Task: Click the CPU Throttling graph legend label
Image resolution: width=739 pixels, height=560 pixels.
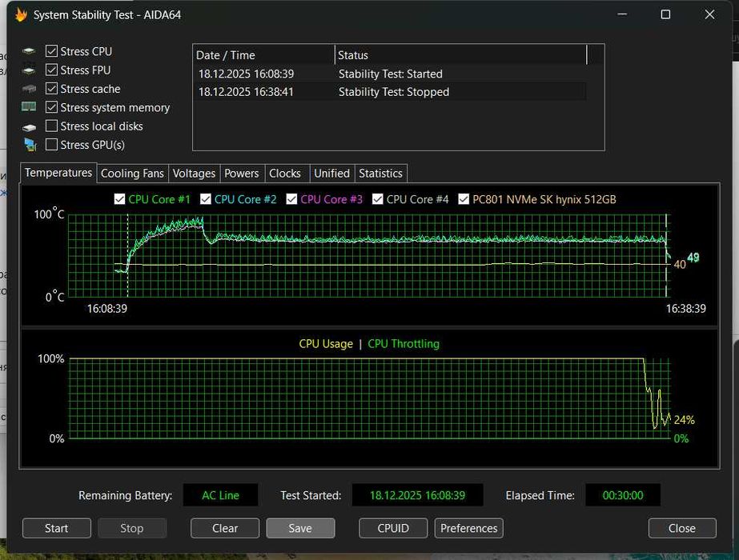Action: [x=404, y=344]
